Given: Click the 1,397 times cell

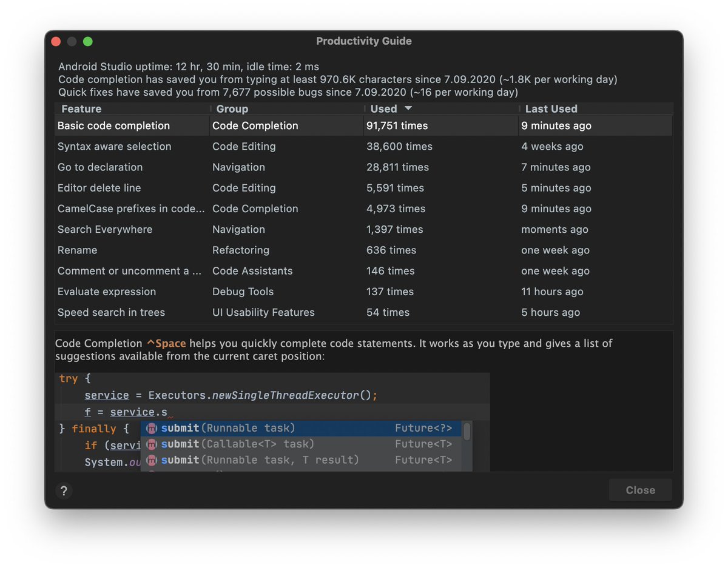Looking at the screenshot, I should pos(395,229).
